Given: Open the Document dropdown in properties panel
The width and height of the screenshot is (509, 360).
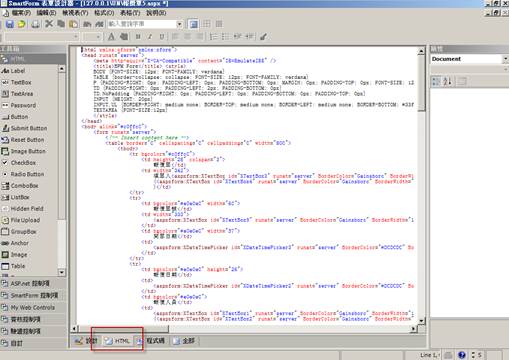Looking at the screenshot, I should pos(505,59).
